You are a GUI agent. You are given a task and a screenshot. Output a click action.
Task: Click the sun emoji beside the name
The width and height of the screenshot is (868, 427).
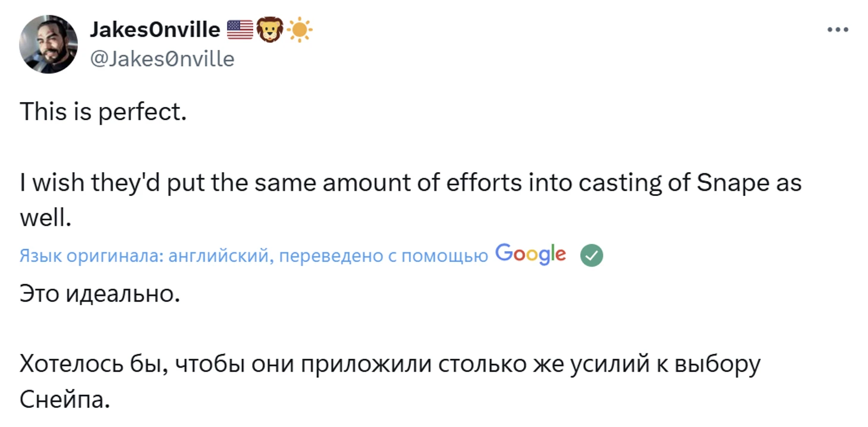[x=300, y=30]
